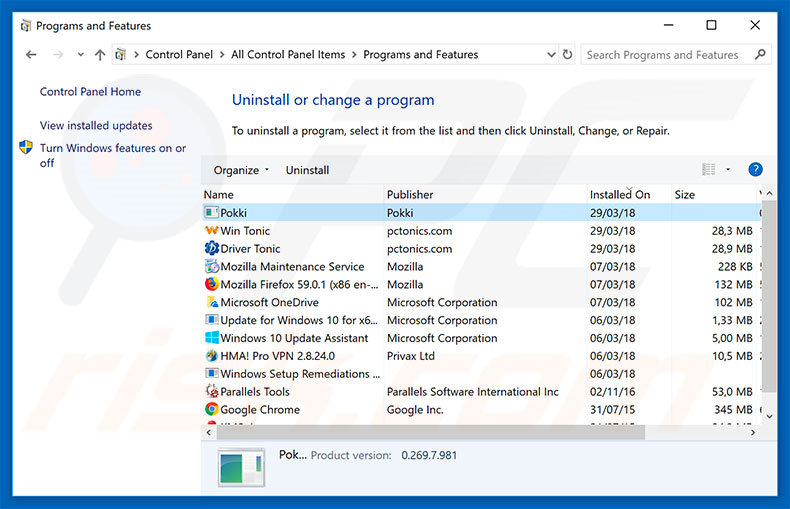Image resolution: width=790 pixels, height=509 pixels.
Task: Click the HMA! Pro VPN icon
Action: [211, 356]
